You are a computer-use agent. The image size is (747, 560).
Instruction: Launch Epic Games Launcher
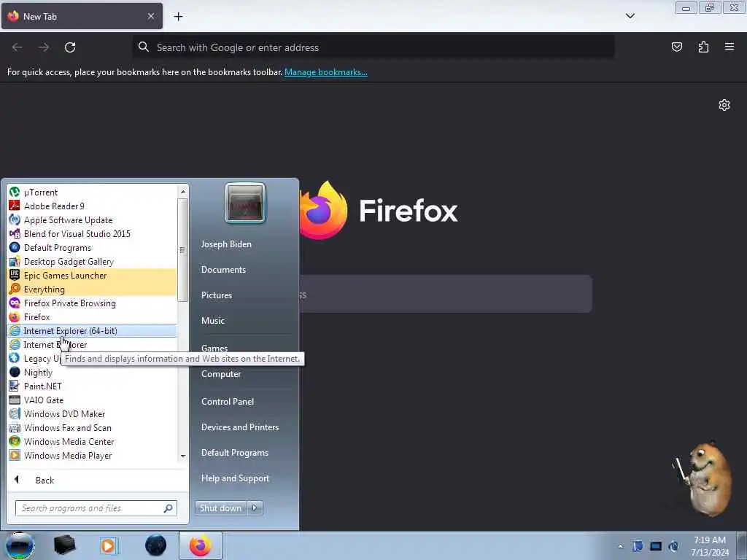pyautogui.click(x=92, y=275)
